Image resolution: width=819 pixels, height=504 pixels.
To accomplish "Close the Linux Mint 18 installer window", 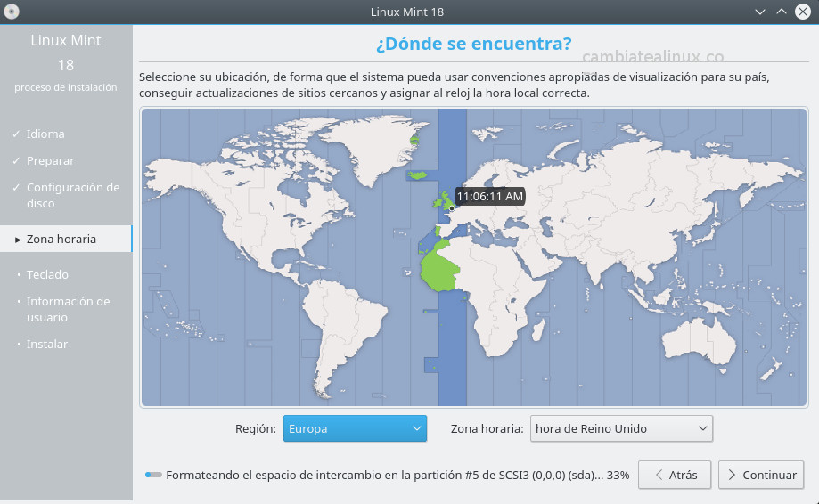I will [803, 12].
